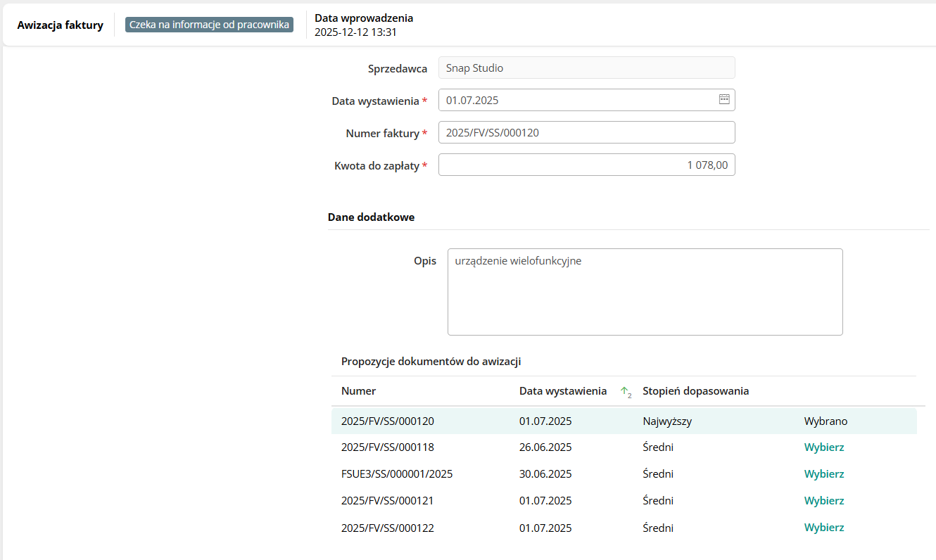The width and height of the screenshot is (936, 560).
Task: Click the green sort arrow in table header
Action: coord(625,392)
